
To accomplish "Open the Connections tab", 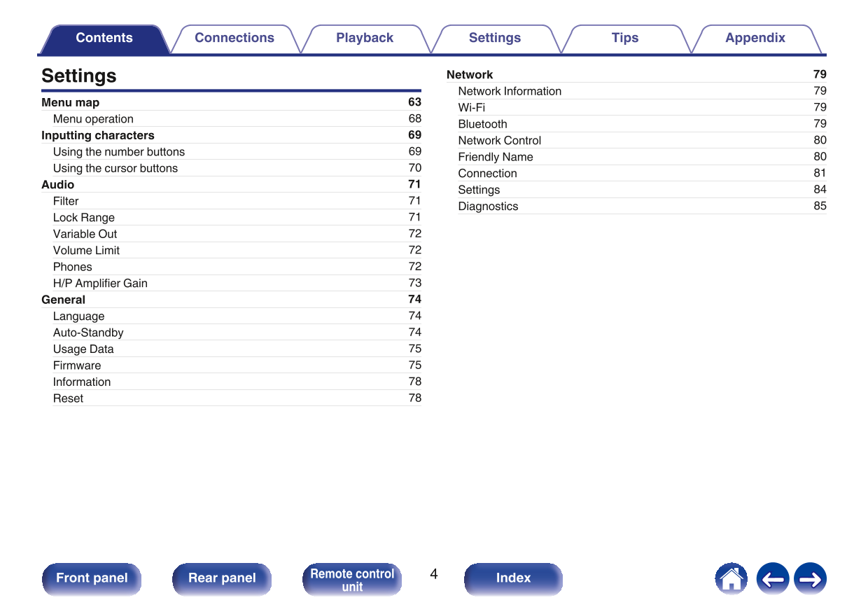I will pyautogui.click(x=234, y=39).
